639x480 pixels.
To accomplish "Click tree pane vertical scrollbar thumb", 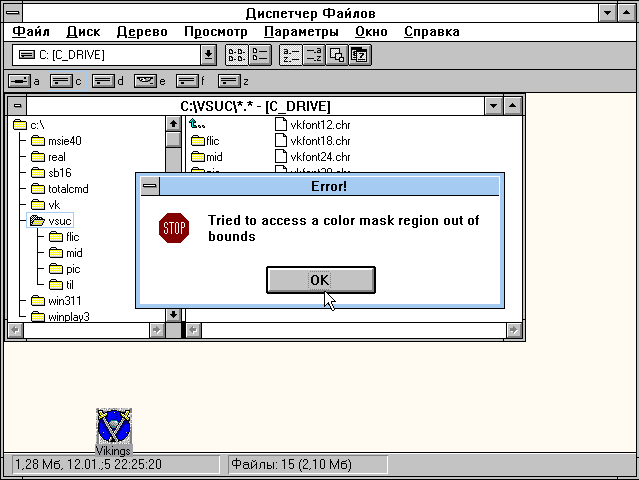I will tap(173, 139).
